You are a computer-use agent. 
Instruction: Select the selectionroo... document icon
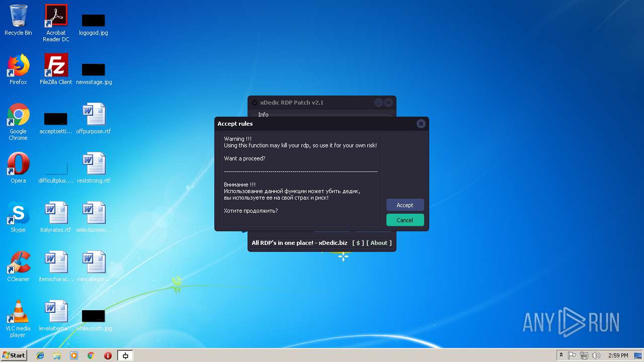pyautogui.click(x=94, y=218)
